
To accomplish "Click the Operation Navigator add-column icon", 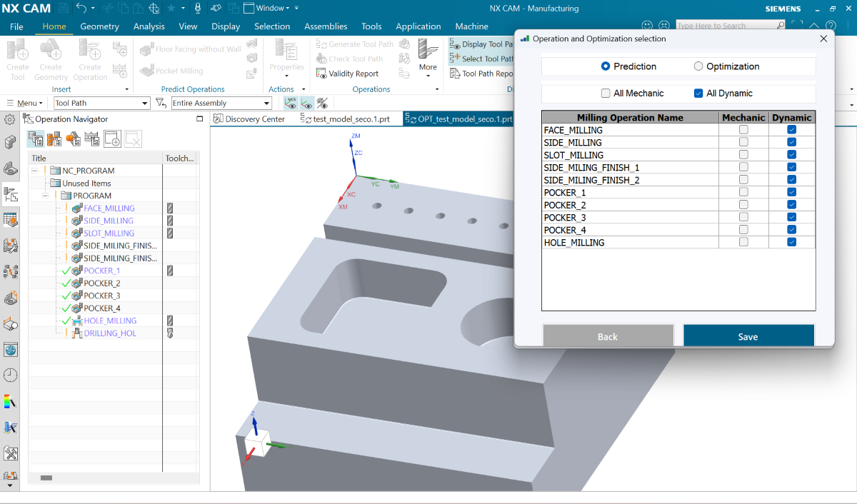I will [112, 138].
